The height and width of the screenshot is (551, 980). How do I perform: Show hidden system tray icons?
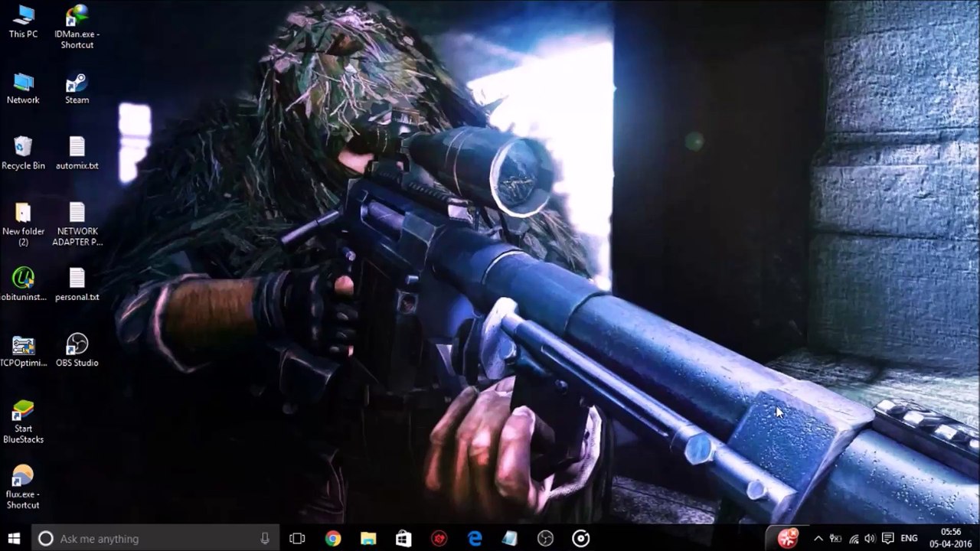tap(818, 539)
